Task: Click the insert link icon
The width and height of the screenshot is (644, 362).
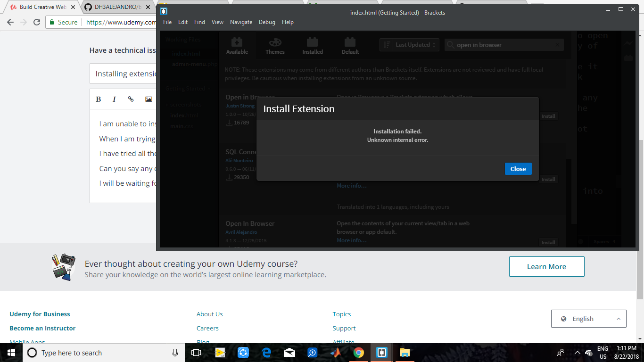Action: [131, 99]
